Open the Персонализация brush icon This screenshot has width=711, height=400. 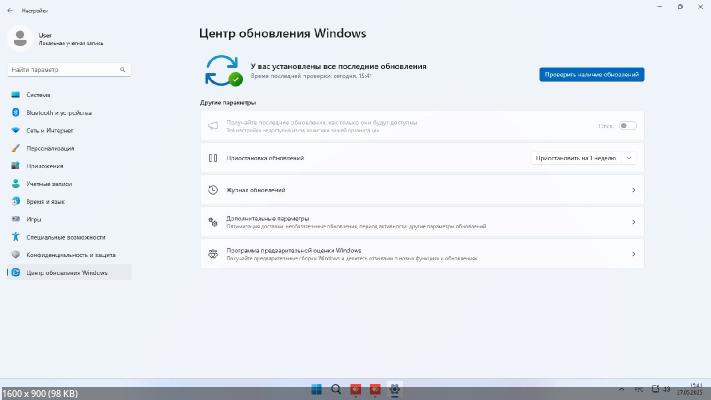(15, 148)
